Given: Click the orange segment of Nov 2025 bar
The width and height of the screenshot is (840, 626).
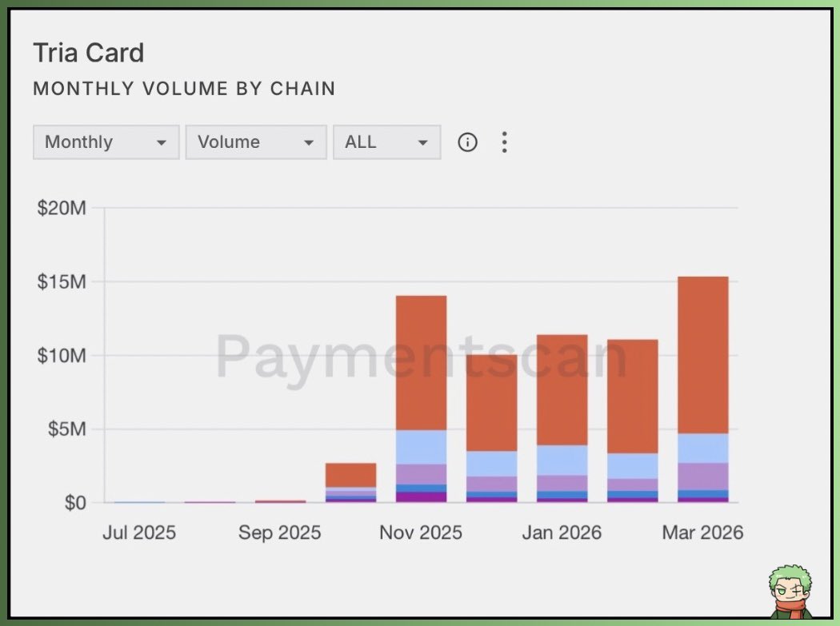Looking at the screenshot, I should pyautogui.click(x=421, y=362).
